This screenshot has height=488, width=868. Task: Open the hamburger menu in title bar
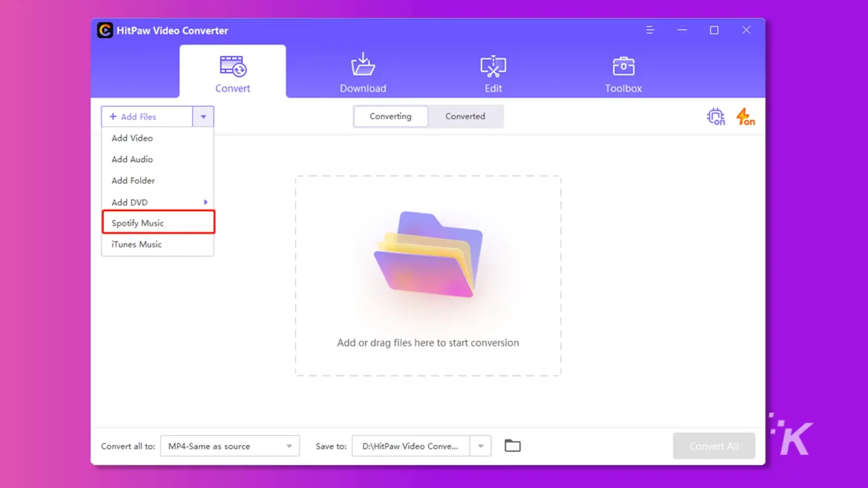tap(650, 30)
